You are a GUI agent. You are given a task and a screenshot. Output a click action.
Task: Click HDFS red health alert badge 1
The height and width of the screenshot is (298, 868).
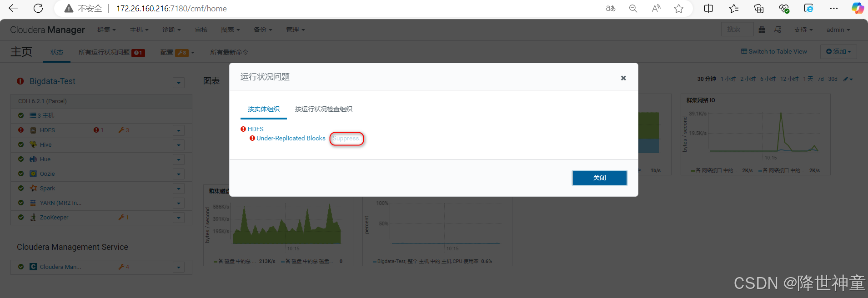click(99, 130)
